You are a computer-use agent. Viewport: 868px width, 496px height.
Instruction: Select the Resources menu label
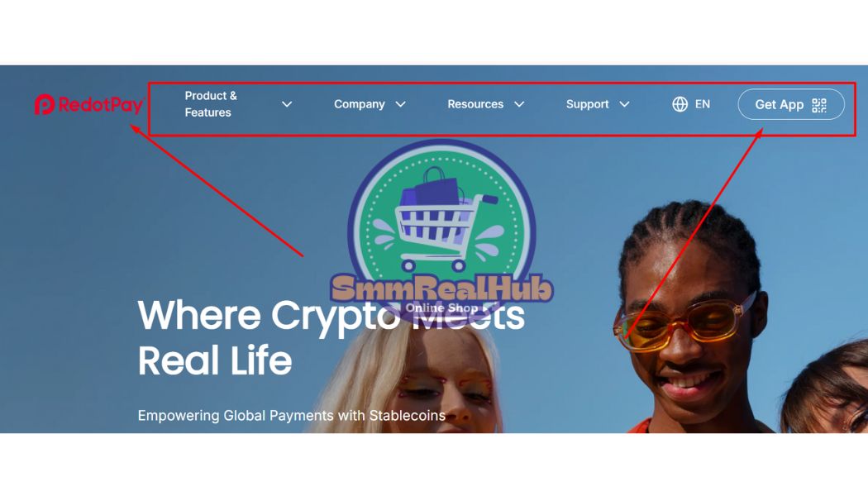point(475,104)
